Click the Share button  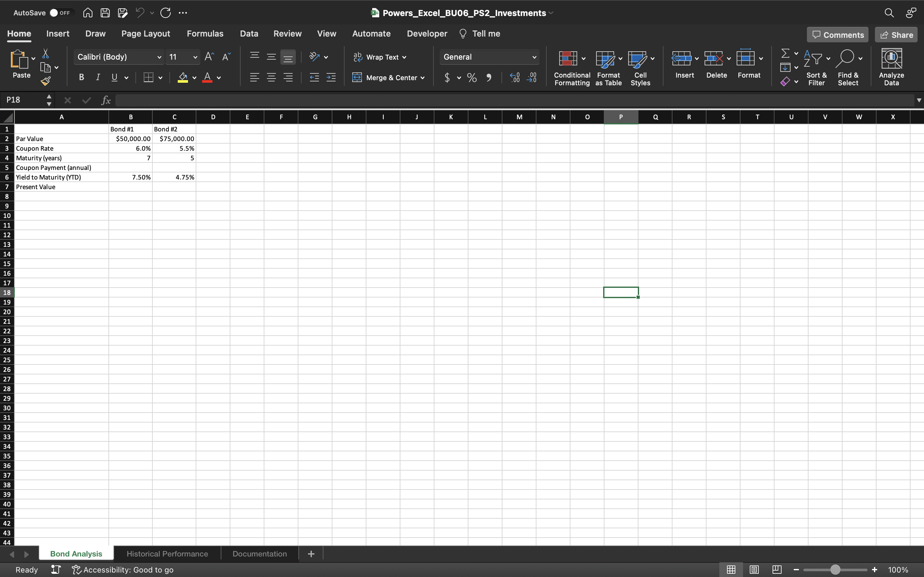896,35
